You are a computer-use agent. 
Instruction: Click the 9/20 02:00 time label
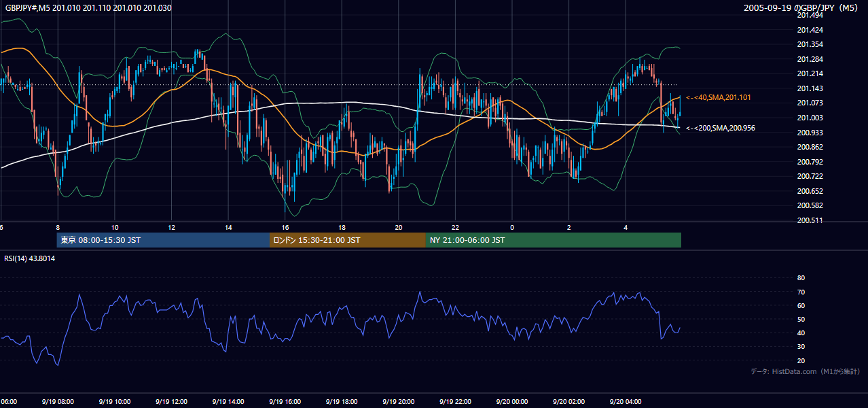(569, 402)
